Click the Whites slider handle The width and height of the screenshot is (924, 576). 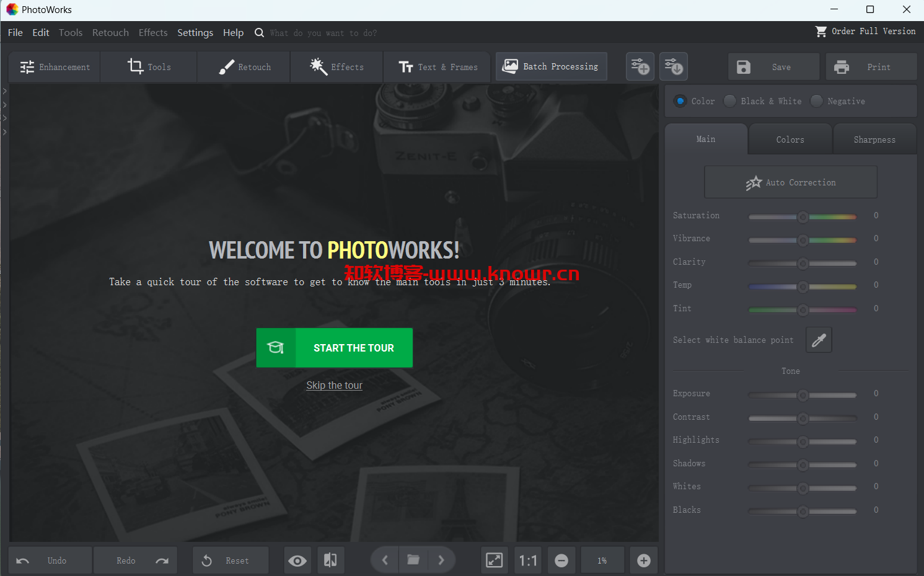coord(803,488)
